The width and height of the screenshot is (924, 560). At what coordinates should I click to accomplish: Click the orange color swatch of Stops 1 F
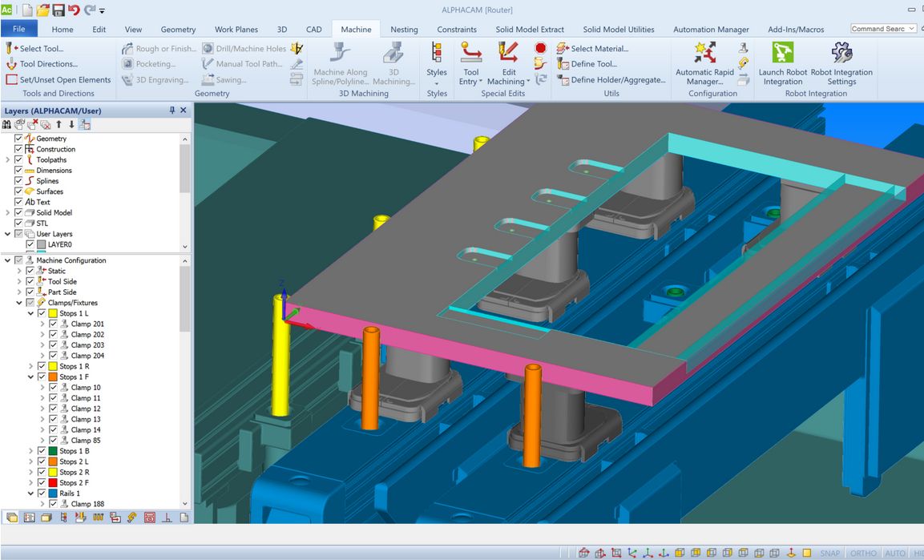53,377
